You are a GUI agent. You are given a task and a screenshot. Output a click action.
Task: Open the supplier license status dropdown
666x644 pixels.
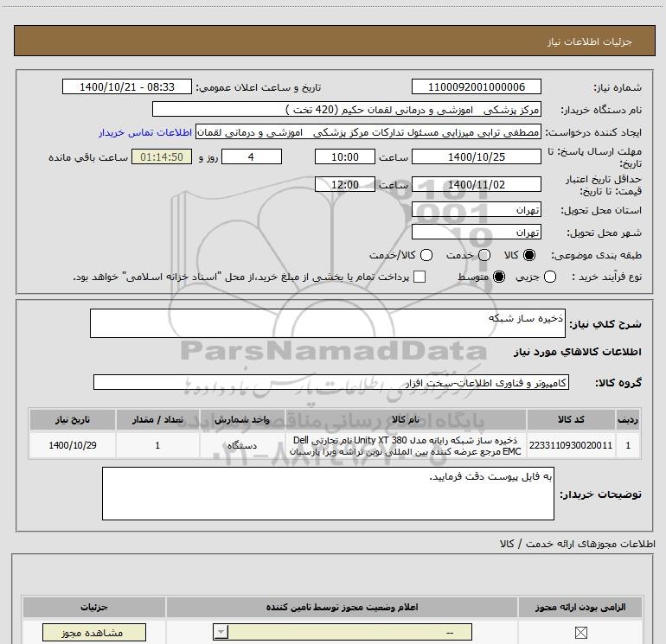(x=343, y=632)
